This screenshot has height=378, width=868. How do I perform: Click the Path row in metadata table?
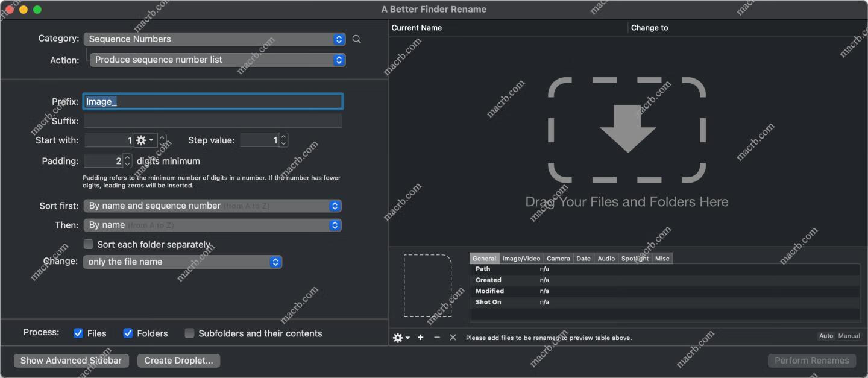pos(664,269)
